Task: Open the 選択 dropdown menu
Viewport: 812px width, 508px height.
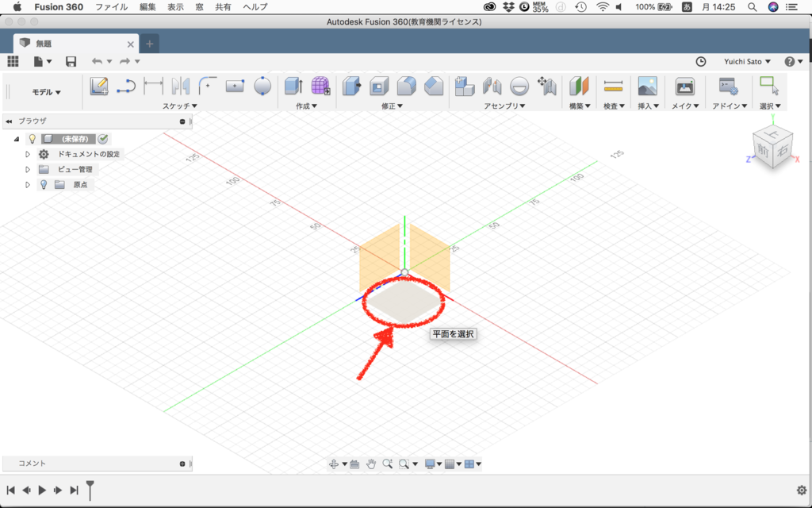Action: [x=770, y=106]
